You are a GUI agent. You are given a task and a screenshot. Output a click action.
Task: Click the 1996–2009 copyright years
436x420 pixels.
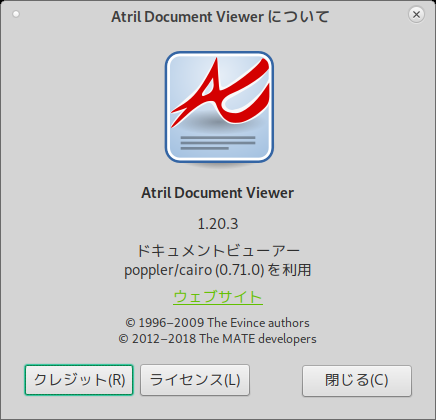171,323
